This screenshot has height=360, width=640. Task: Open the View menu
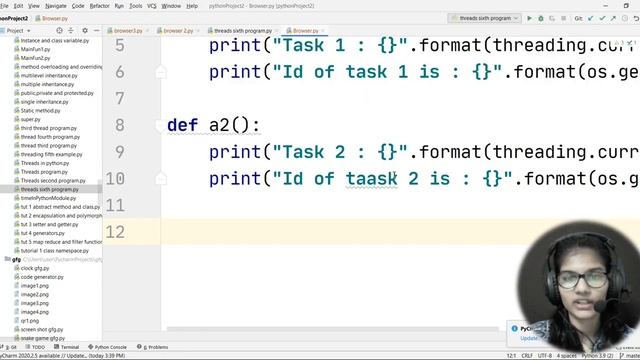coord(34,6)
